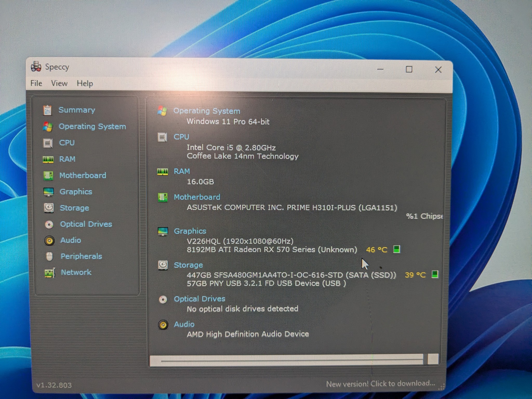Open the Summary section icon in sidebar
The height and width of the screenshot is (399, 532).
[x=48, y=110]
